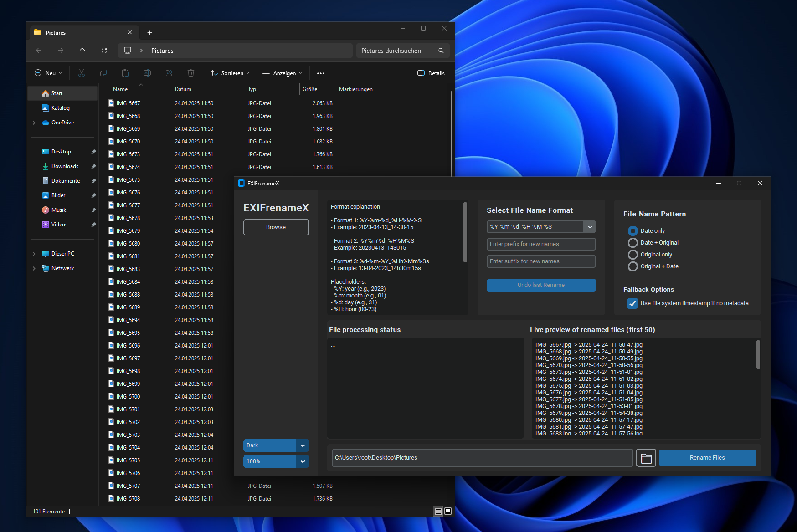Click the prefix for new names field

541,244
